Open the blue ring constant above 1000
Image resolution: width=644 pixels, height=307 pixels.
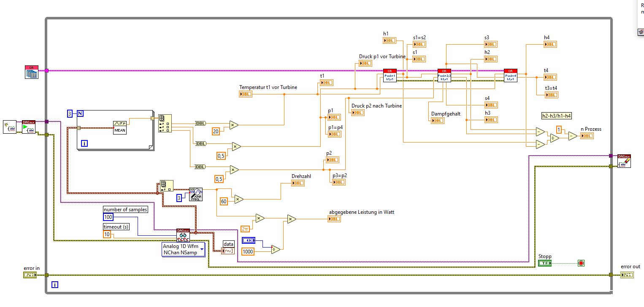[249, 240]
